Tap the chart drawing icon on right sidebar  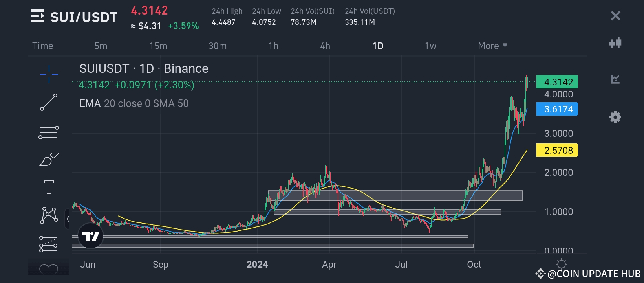click(615, 79)
